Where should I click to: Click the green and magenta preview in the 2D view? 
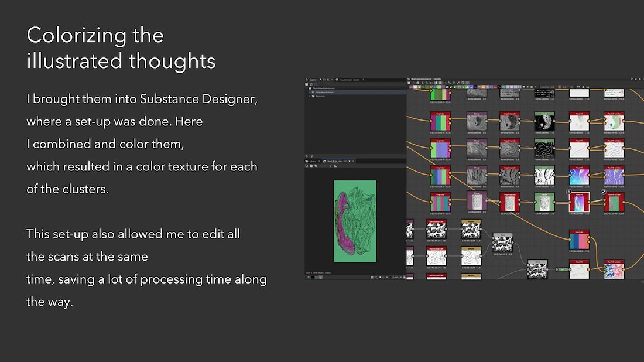(355, 221)
